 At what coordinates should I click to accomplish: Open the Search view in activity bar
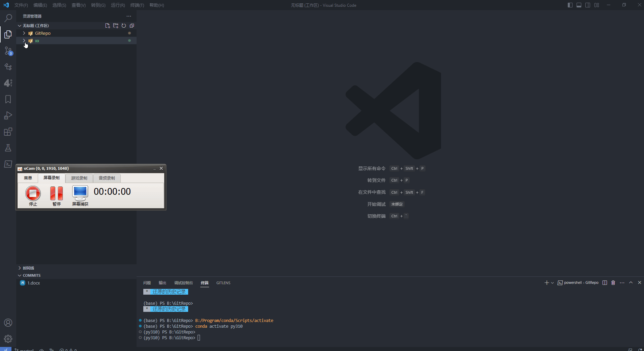tap(8, 18)
